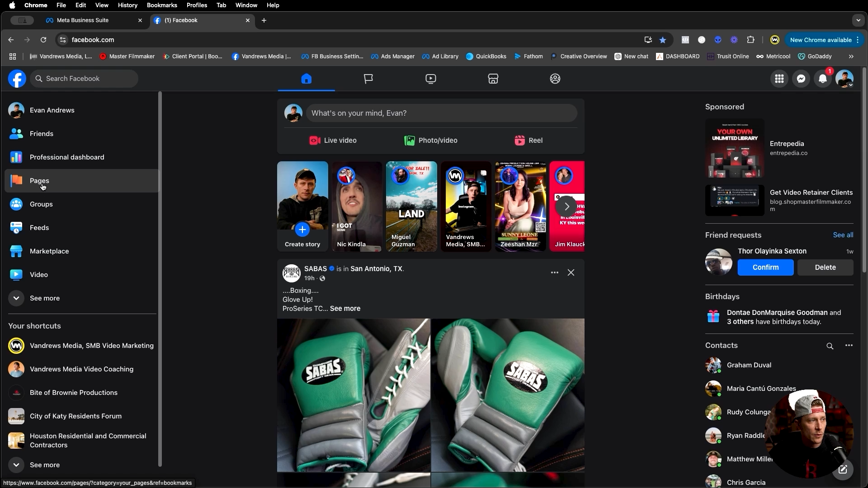The width and height of the screenshot is (868, 488).
Task: Hide the SABAS post with the X
Action: pos(571,273)
